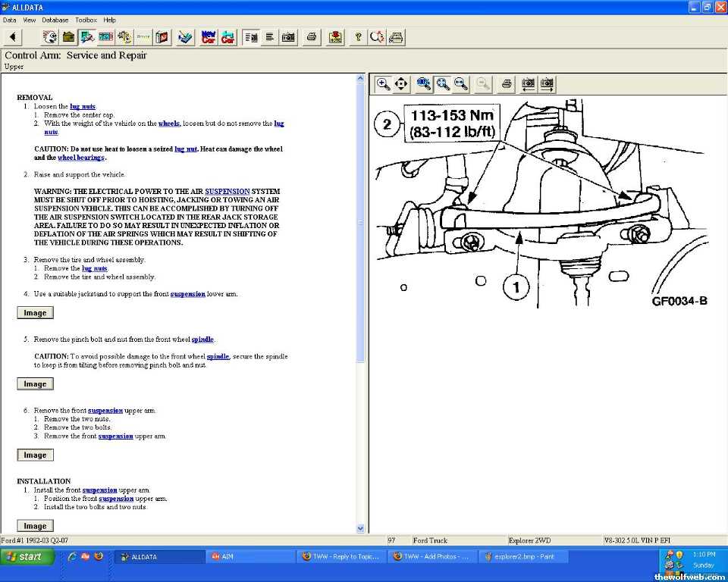Click the yellow question mark help icon

click(x=358, y=36)
